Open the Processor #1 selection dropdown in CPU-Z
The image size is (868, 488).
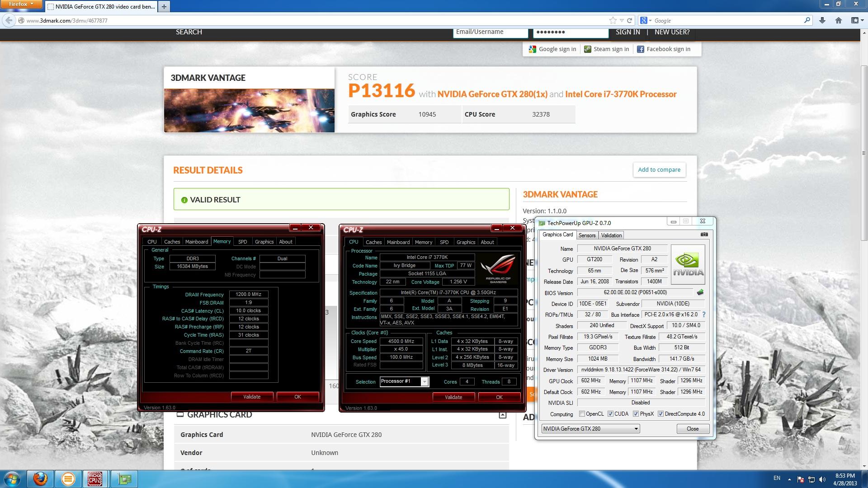[404, 381]
